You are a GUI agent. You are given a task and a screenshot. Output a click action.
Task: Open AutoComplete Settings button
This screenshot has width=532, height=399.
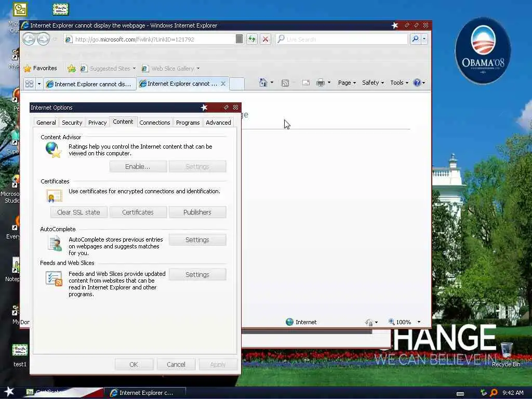pos(197,240)
